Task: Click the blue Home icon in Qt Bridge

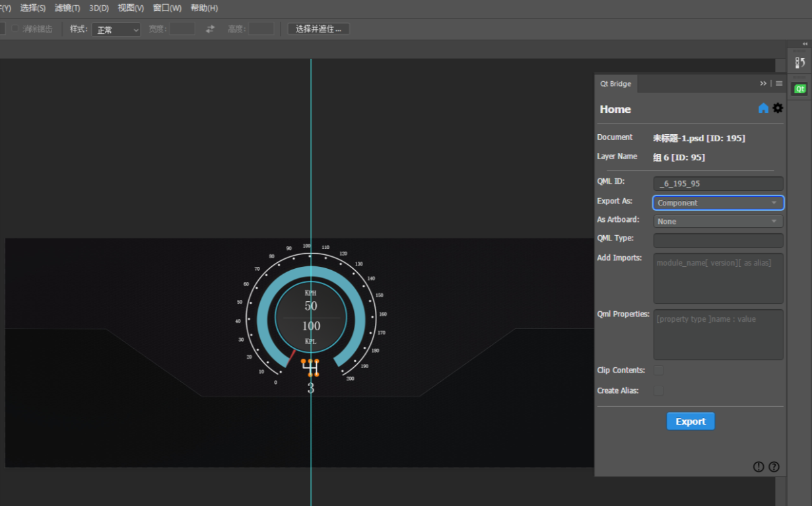Action: click(x=763, y=108)
